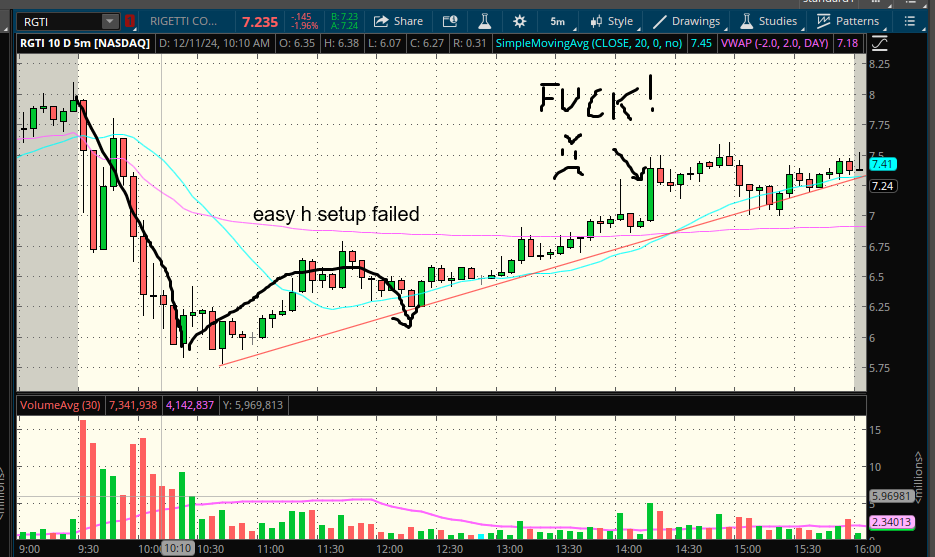Screen dimensions: 935x557
Task: Click the VWAP value 7.18 in header
Action: coord(847,43)
